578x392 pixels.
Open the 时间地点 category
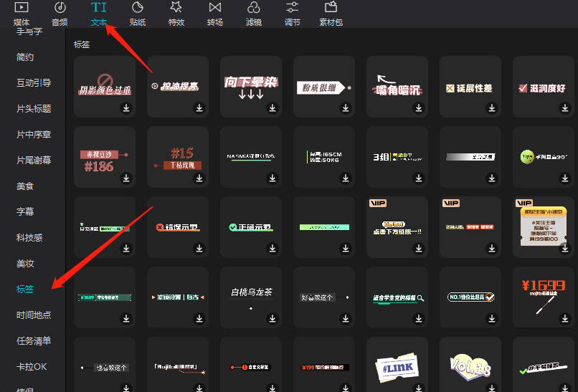click(x=34, y=315)
